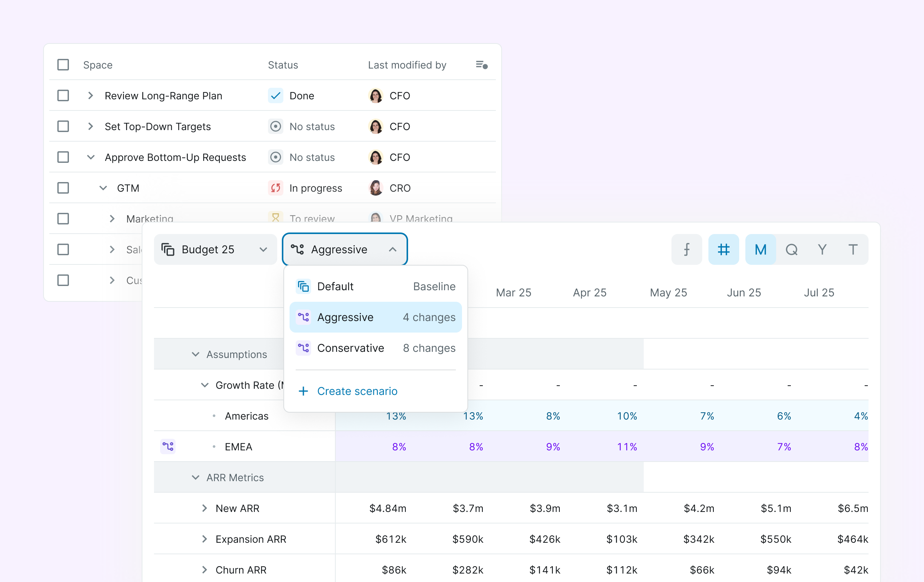The image size is (924, 582).
Task: Click the formula view icon
Action: click(x=686, y=249)
